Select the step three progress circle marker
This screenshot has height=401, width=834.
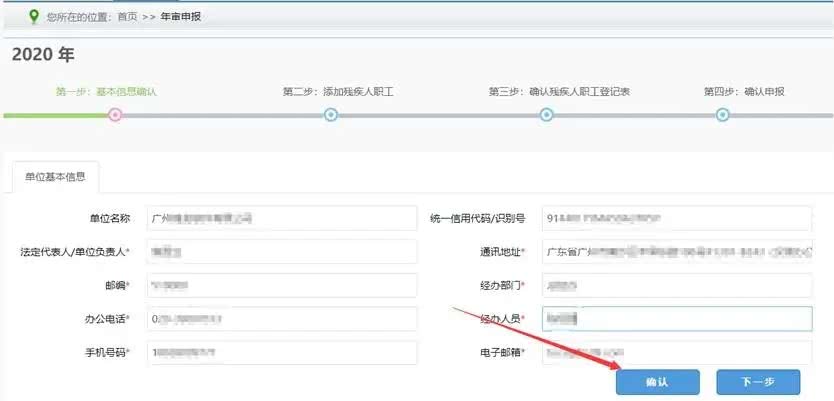pos(547,115)
